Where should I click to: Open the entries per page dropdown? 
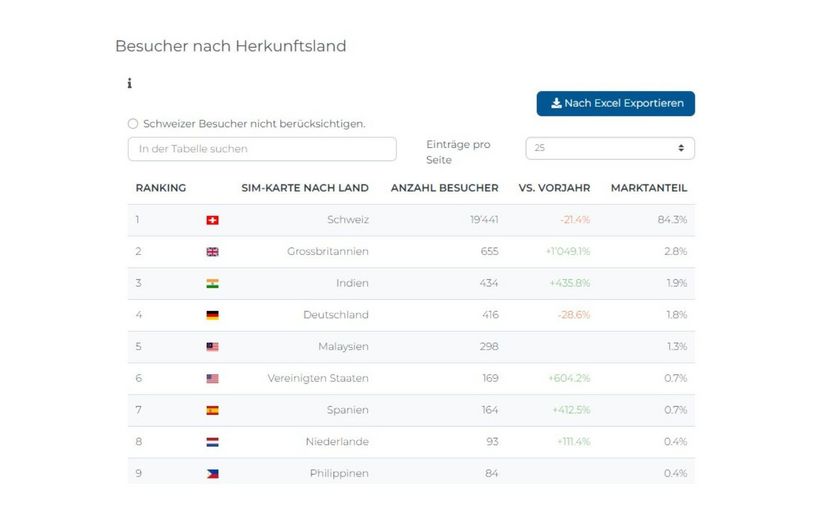(610, 148)
